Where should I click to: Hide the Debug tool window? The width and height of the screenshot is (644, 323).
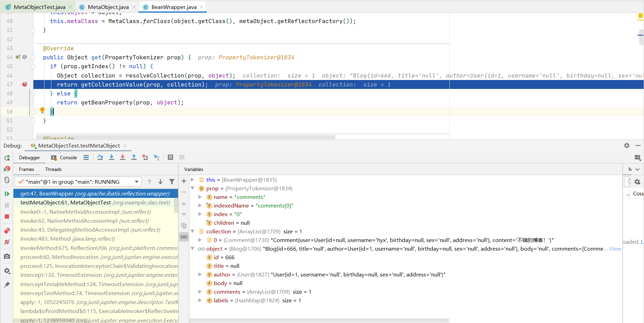(638, 145)
